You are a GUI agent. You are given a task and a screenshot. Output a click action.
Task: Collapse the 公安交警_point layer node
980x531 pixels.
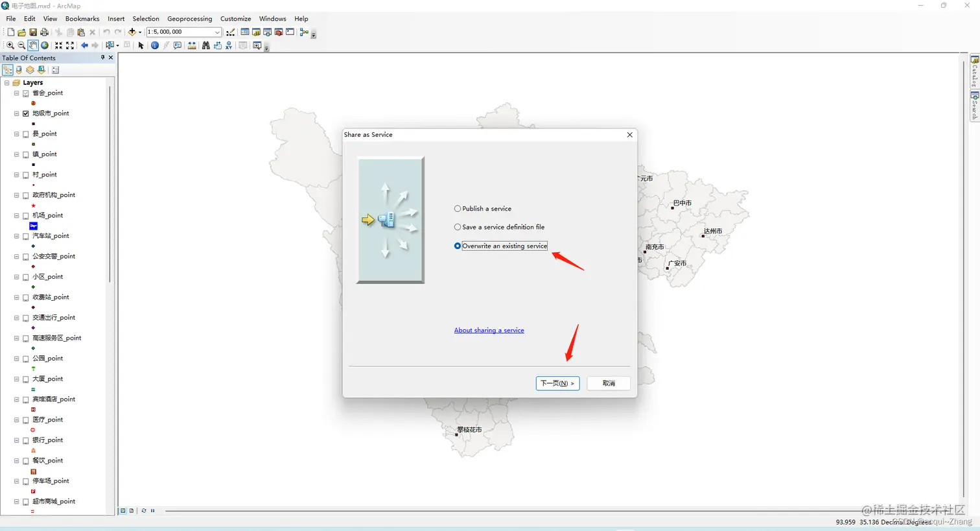(17, 257)
